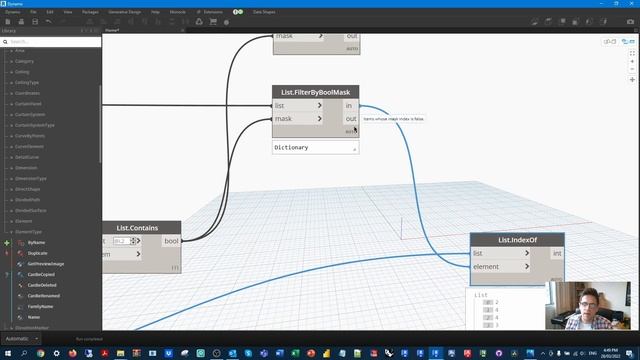Click the red Action category icon
The height and width of the screenshot is (360, 640).
[x=7, y=253]
